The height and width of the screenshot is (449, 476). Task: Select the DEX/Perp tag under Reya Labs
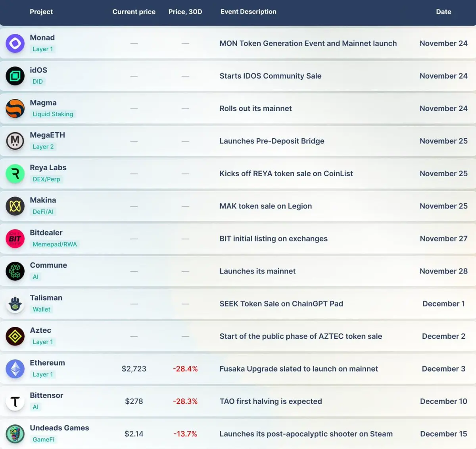tap(46, 179)
